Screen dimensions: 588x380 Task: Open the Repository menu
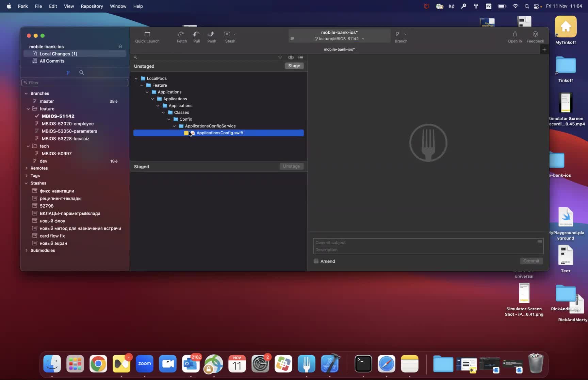[92, 6]
